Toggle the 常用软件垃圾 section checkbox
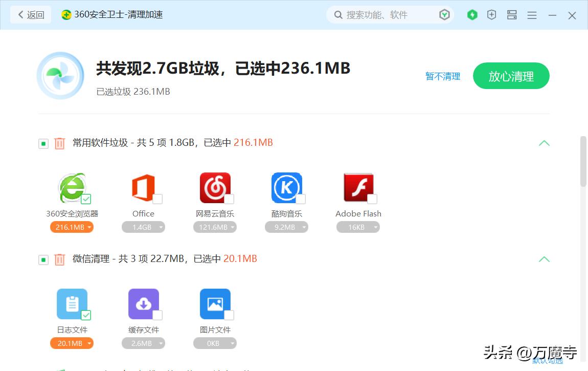 pos(43,143)
